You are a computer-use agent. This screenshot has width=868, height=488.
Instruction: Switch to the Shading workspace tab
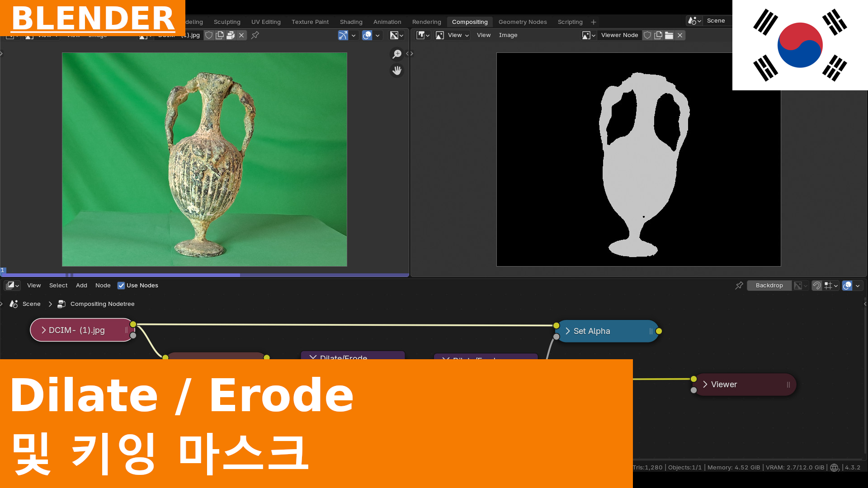click(351, 22)
